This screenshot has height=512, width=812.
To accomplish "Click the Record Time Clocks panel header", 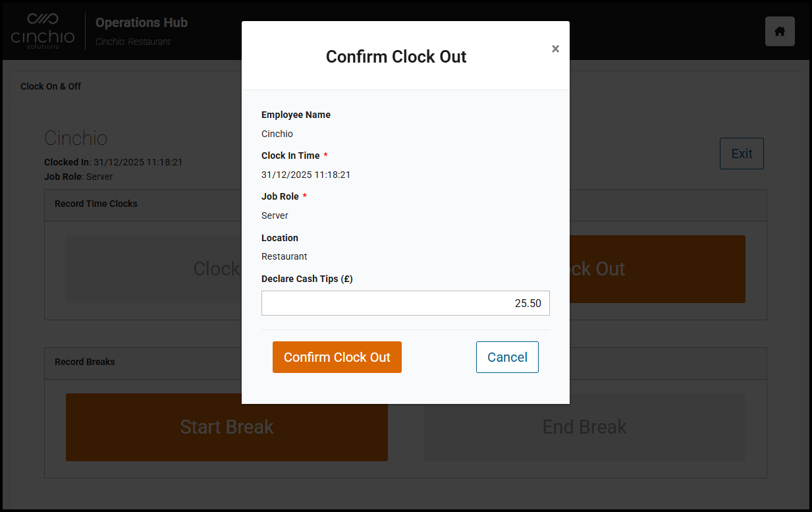I will pos(96,204).
